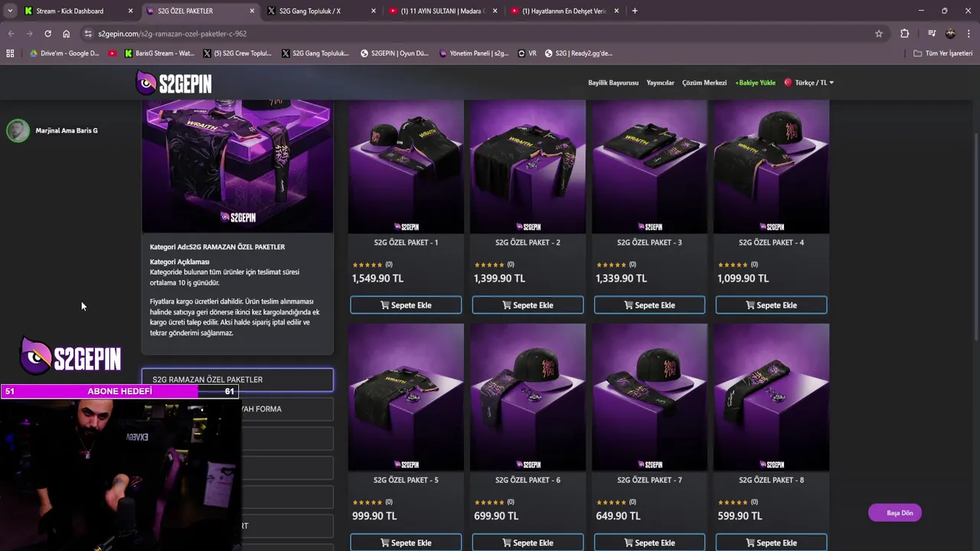Reload the current page
Screen dimensions: 980x551
point(47,34)
